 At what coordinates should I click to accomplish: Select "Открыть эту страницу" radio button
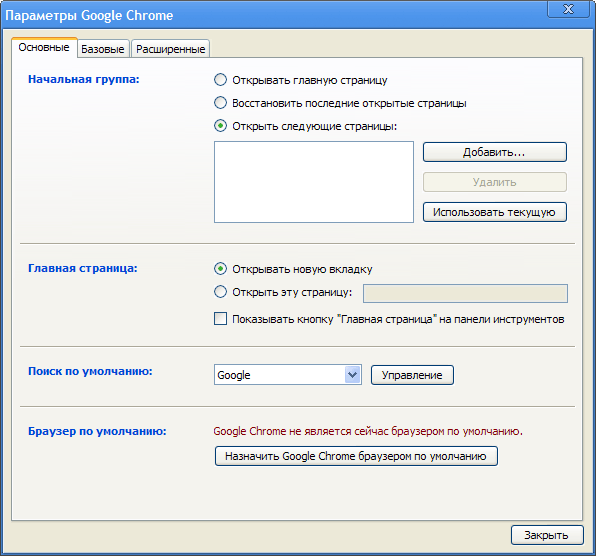[x=220, y=292]
